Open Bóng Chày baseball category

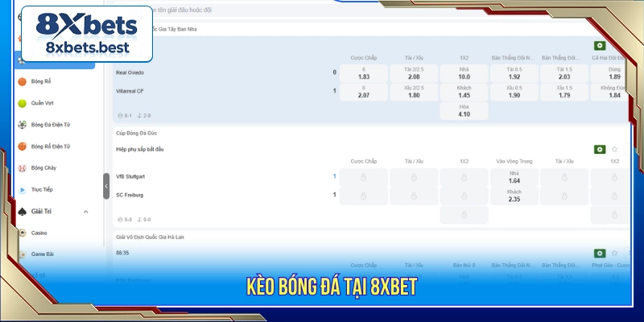click(x=43, y=168)
